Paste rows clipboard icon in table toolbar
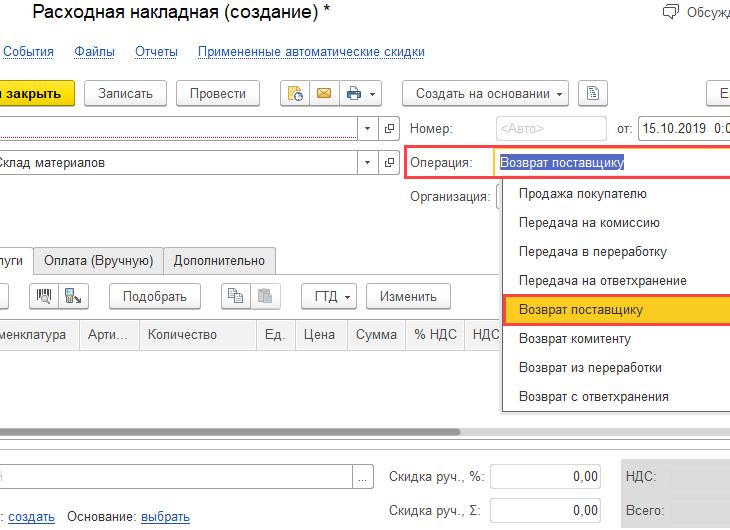 tap(265, 296)
